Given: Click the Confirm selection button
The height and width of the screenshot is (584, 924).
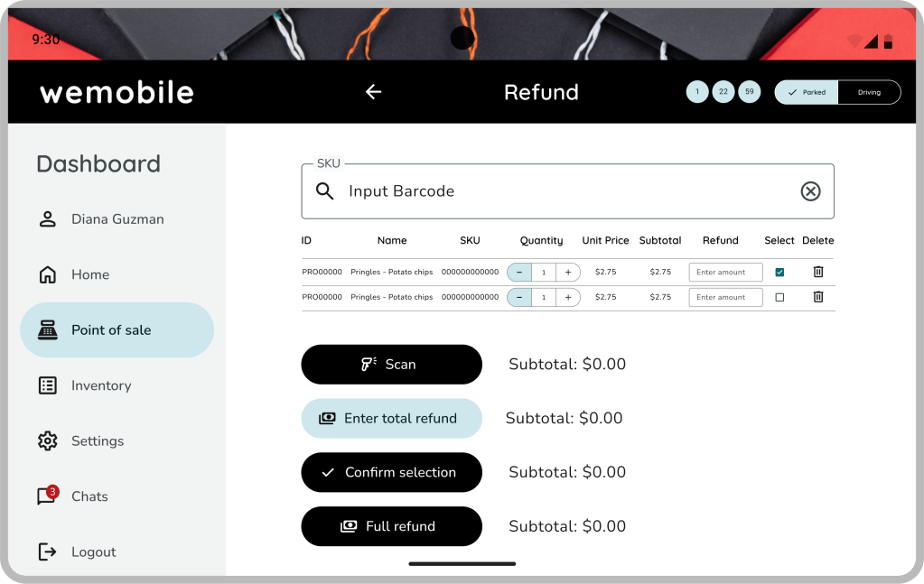Looking at the screenshot, I should click(x=391, y=472).
